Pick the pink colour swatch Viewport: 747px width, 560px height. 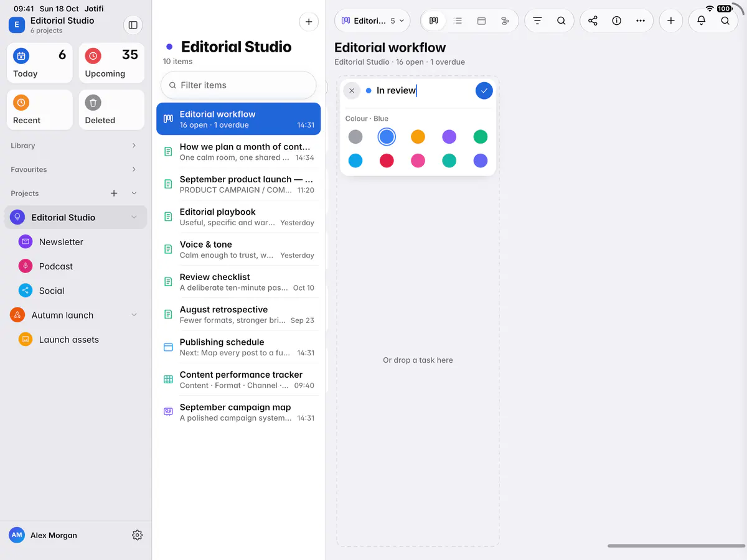(x=418, y=161)
